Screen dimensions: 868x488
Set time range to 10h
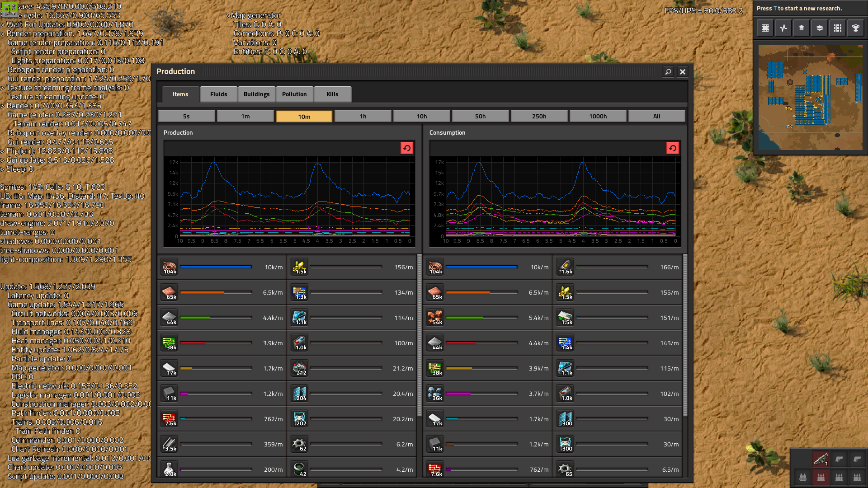coord(421,116)
